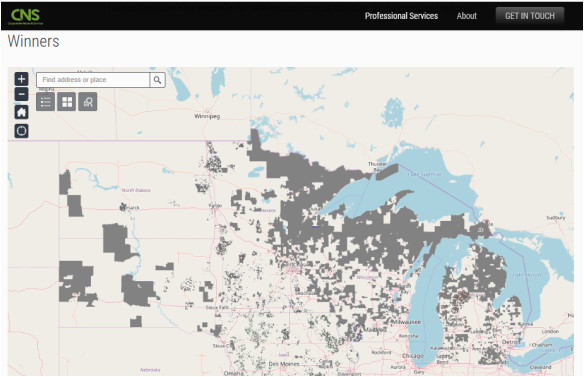The width and height of the screenshot is (584, 377).
Task: Click the GET IN TOUCH button
Action: point(530,16)
